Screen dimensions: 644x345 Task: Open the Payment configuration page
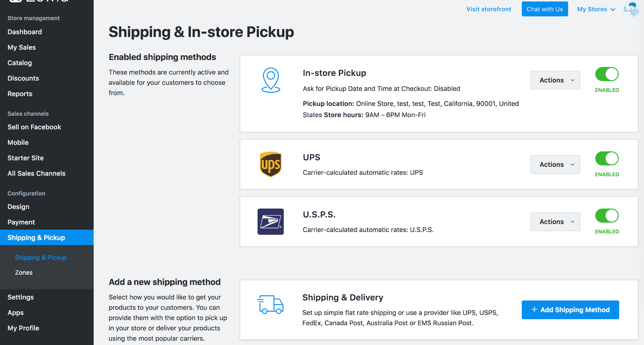click(21, 222)
